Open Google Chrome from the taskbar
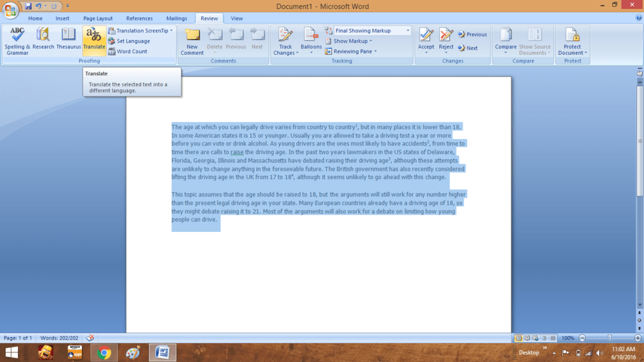Screen dimensions: 644x362 tap(104, 352)
